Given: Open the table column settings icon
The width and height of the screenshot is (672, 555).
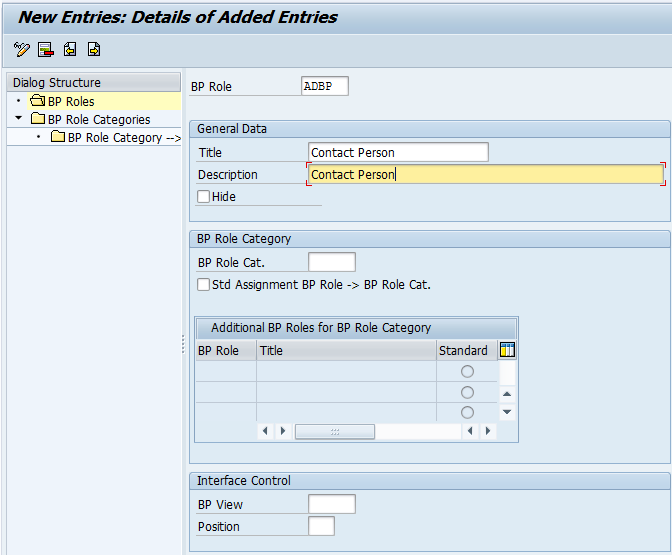Looking at the screenshot, I should click(x=507, y=350).
